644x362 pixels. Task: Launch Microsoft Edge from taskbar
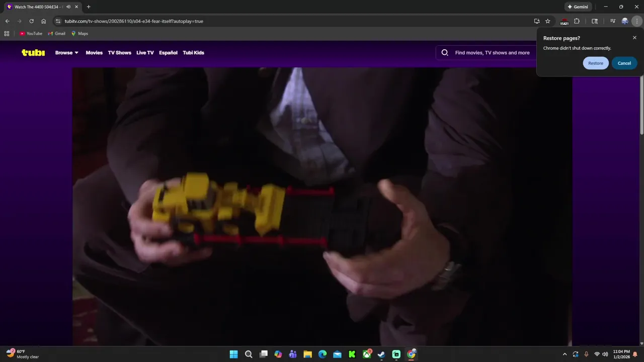tap(323, 354)
